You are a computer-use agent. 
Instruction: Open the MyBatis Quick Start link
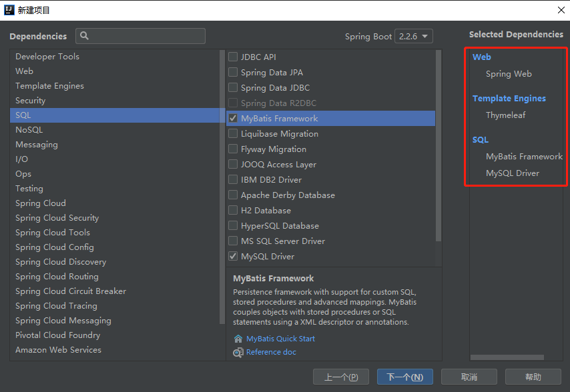pyautogui.click(x=280, y=338)
